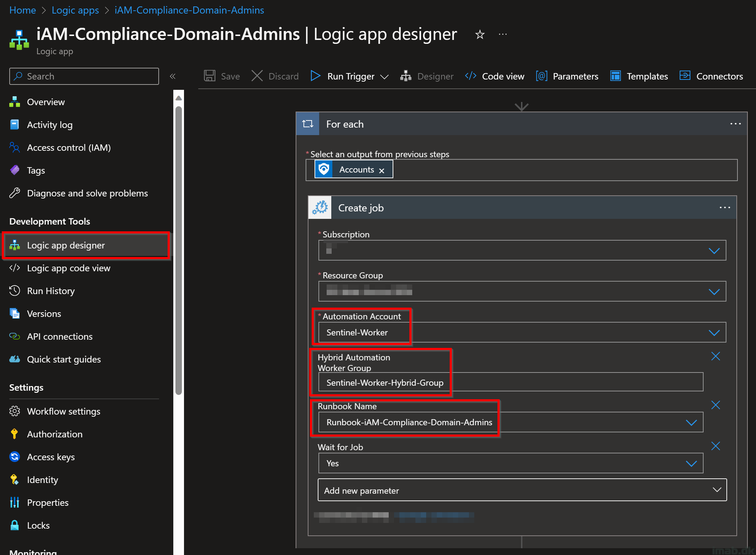The image size is (756, 555).
Task: Open Code view from toolbar
Action: [495, 76]
